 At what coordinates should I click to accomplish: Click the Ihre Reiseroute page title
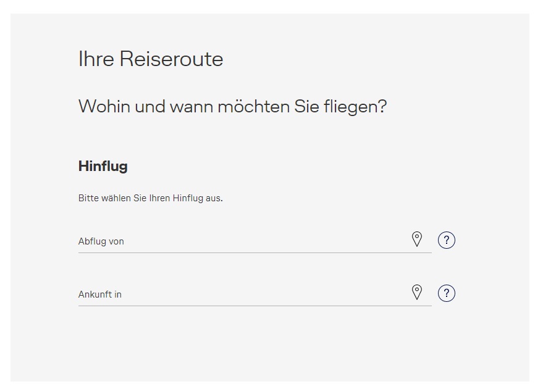click(151, 59)
